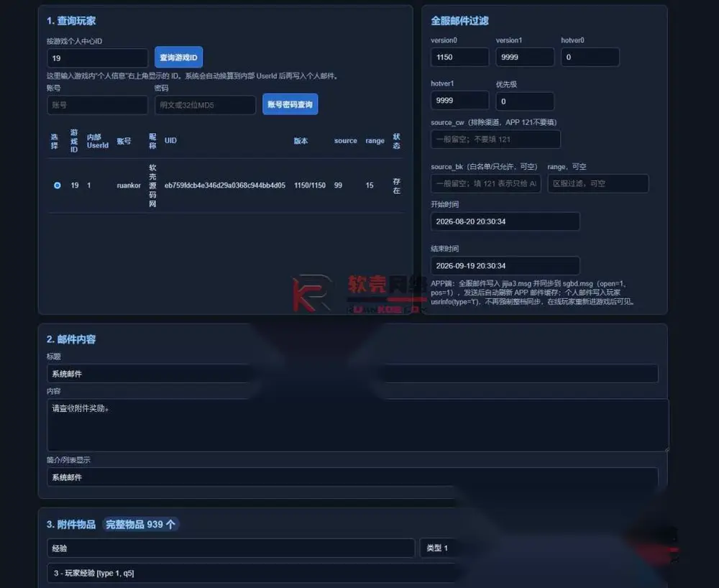The height and width of the screenshot is (588, 719).
Task: Click the source column header
Action: coord(345,141)
